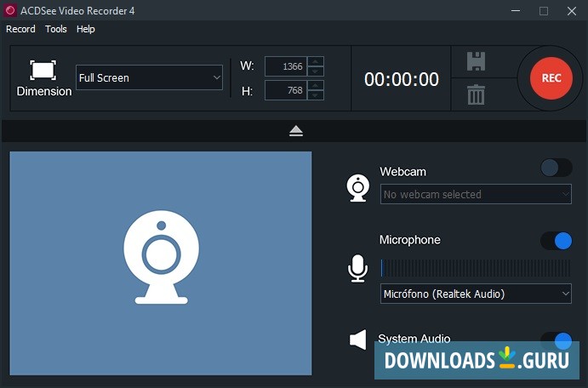Click the webcam icon beside Webcam settings
This screenshot has height=388, width=588.
357,188
